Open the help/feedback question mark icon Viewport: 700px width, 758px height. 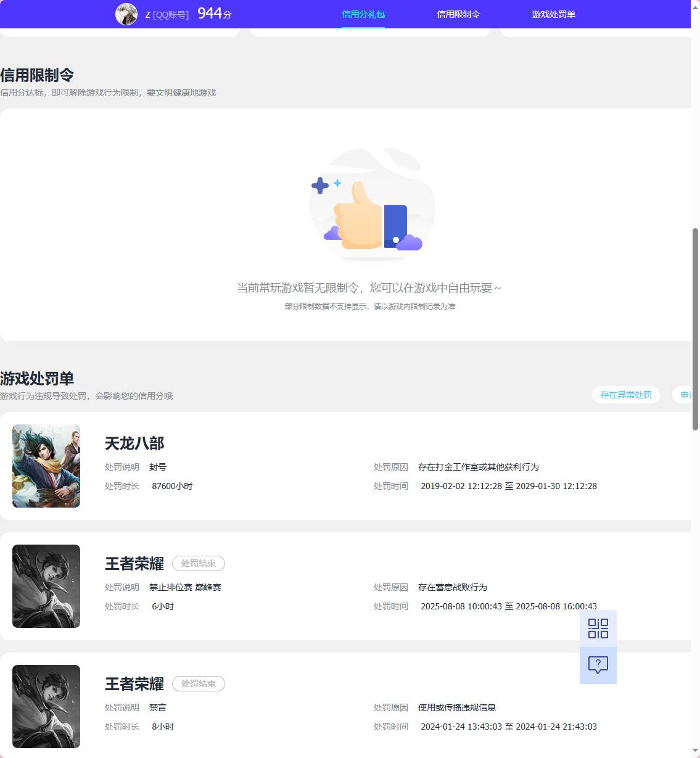[598, 665]
